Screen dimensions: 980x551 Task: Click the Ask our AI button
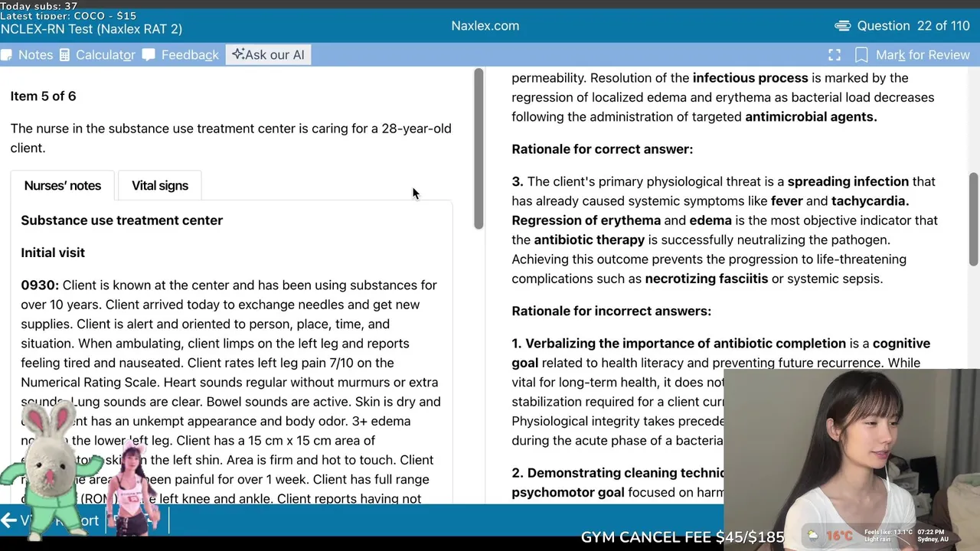tap(268, 55)
